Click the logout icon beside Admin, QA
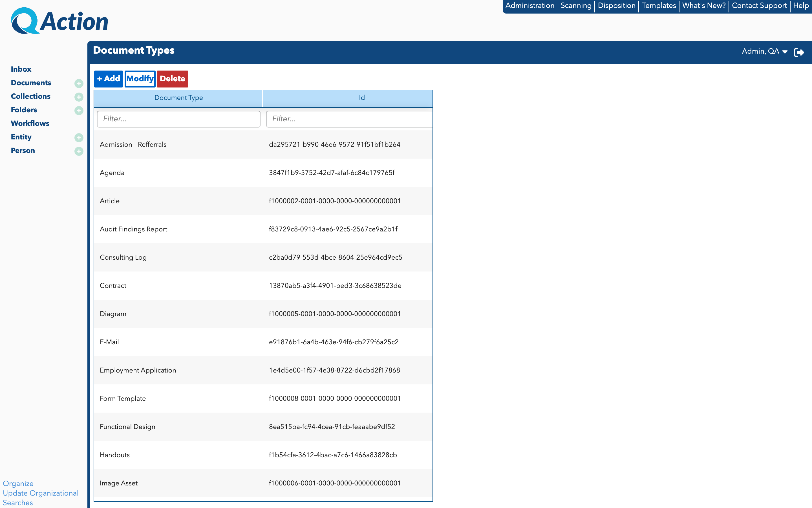The width and height of the screenshot is (812, 508). (799, 52)
